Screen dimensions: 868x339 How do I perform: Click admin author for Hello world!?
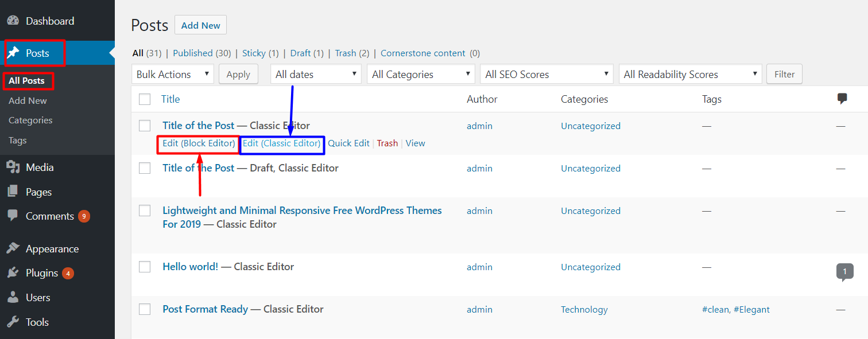[479, 267]
